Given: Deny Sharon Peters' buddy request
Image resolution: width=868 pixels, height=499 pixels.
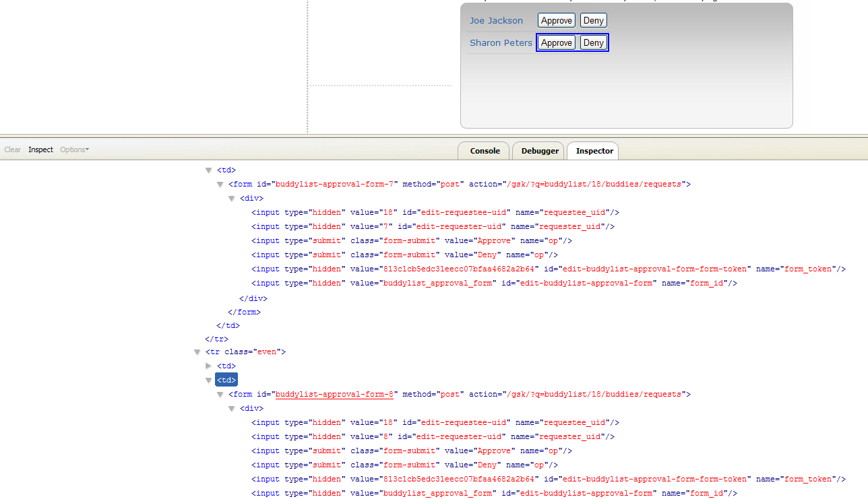Looking at the screenshot, I should pos(594,43).
